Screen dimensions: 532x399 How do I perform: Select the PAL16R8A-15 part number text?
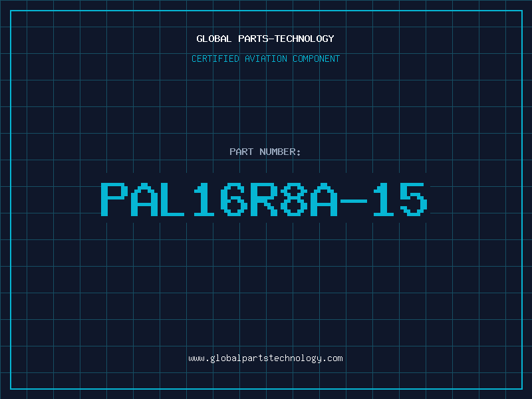(x=264, y=199)
